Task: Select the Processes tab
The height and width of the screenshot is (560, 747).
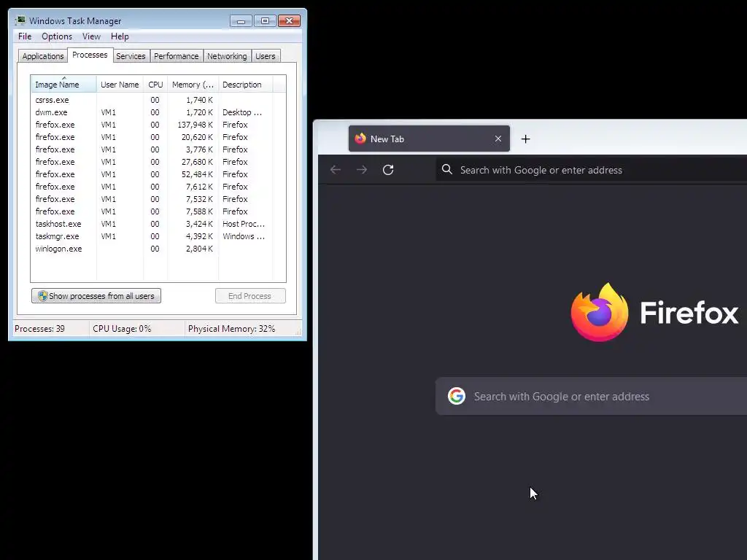Action: click(x=90, y=55)
